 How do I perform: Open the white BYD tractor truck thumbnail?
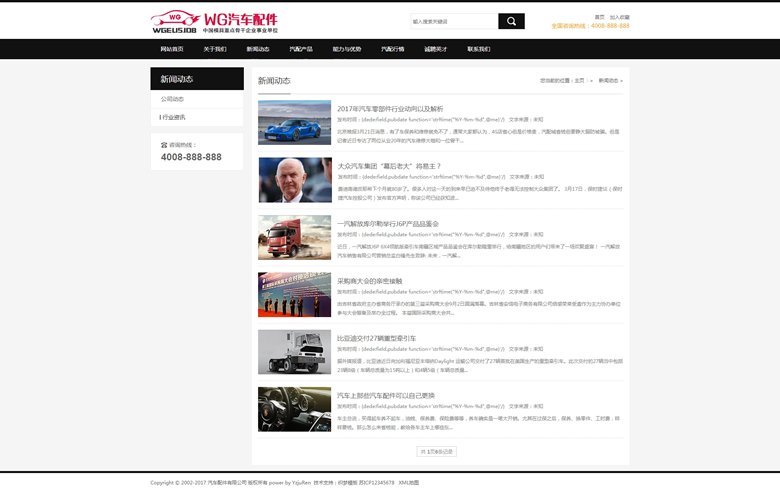click(x=294, y=352)
